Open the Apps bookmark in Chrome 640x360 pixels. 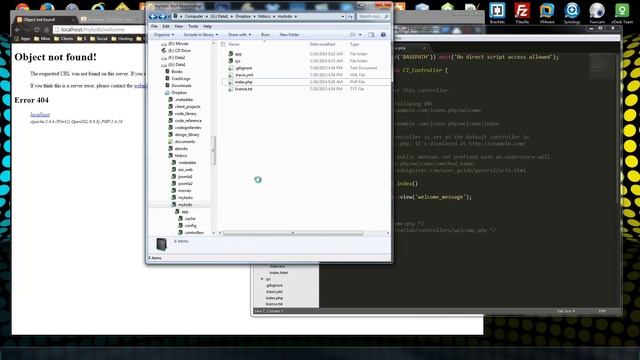(x=22, y=39)
